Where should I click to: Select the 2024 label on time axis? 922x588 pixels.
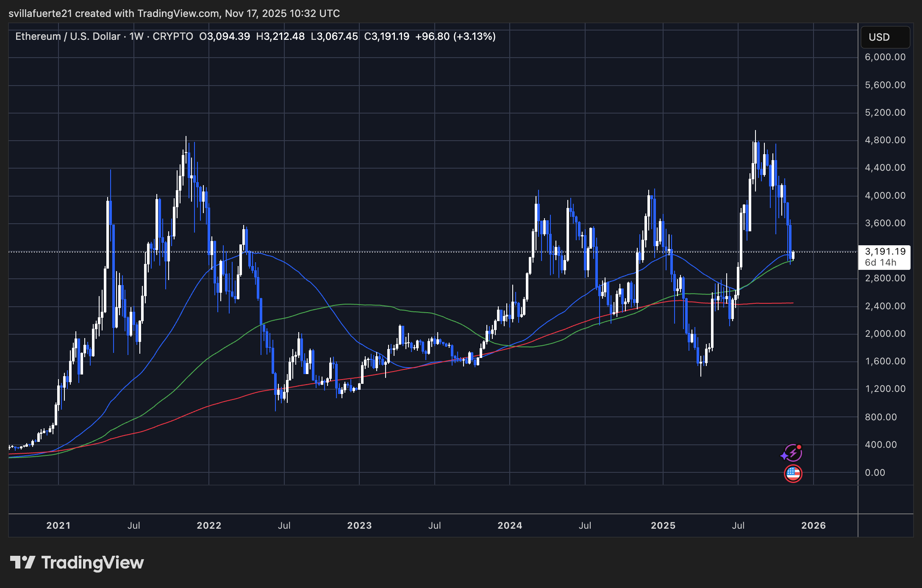coord(510,525)
